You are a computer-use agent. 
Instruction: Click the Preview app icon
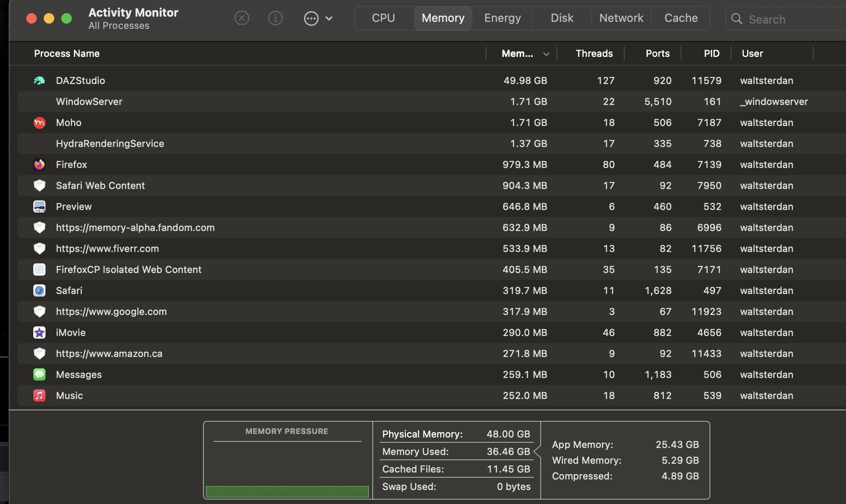coord(39,206)
